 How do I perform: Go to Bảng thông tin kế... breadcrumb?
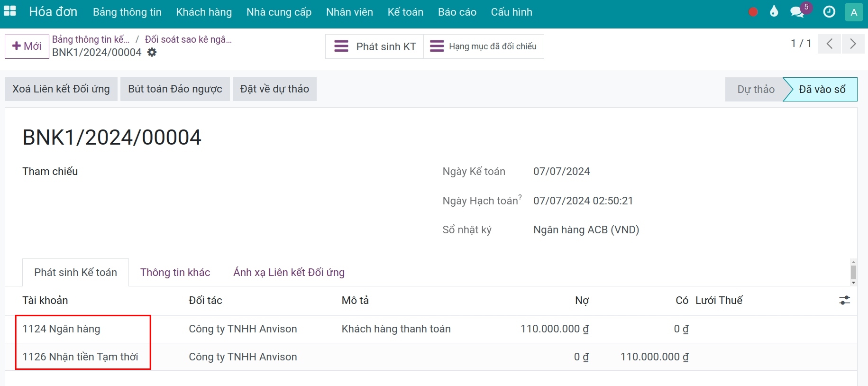tap(91, 39)
